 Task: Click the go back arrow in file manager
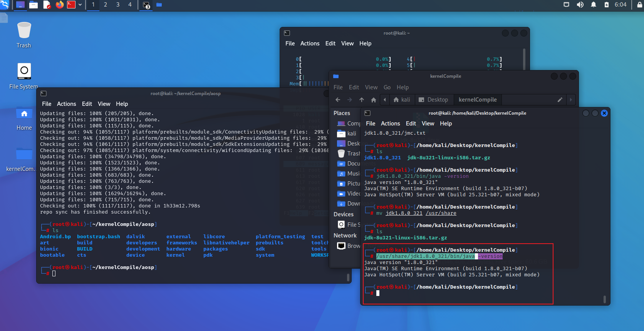(x=338, y=100)
